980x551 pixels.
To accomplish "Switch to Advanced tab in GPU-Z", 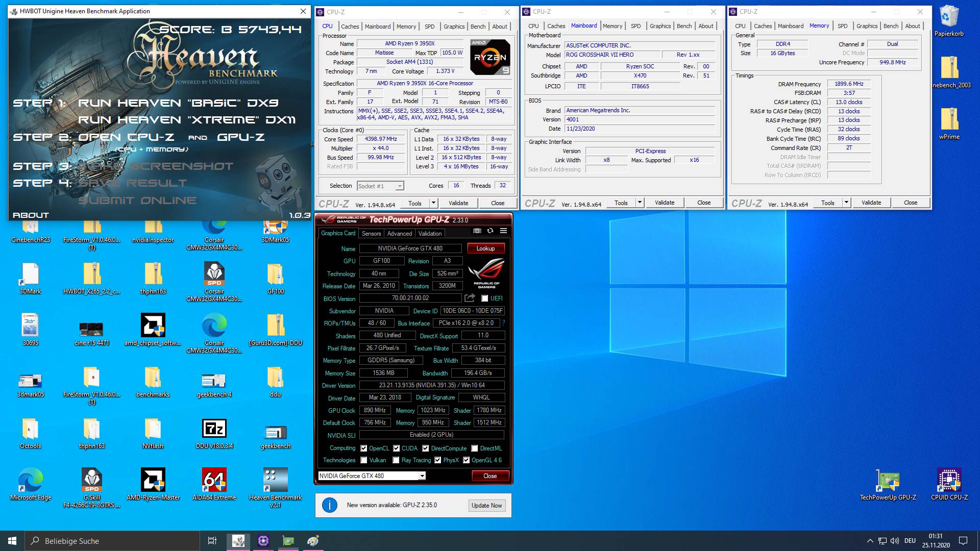I will tap(399, 234).
